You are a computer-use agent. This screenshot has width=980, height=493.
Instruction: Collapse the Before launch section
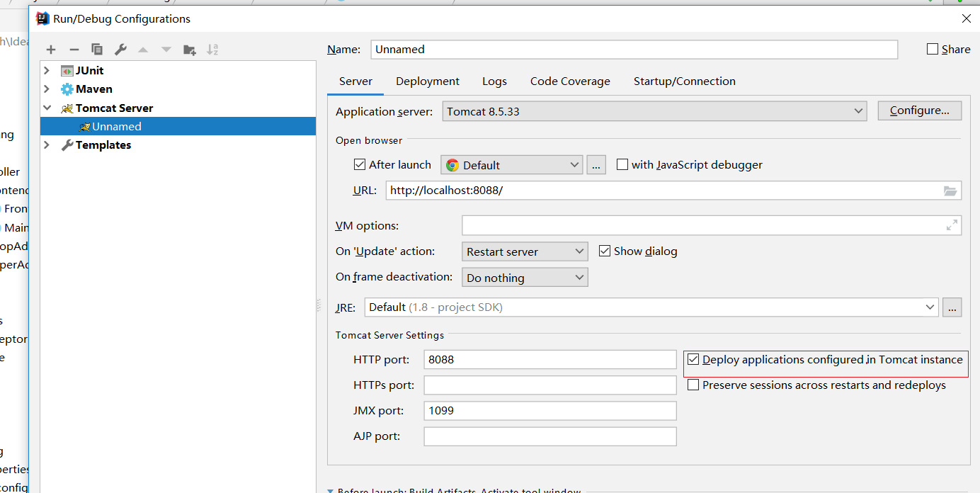(x=331, y=490)
